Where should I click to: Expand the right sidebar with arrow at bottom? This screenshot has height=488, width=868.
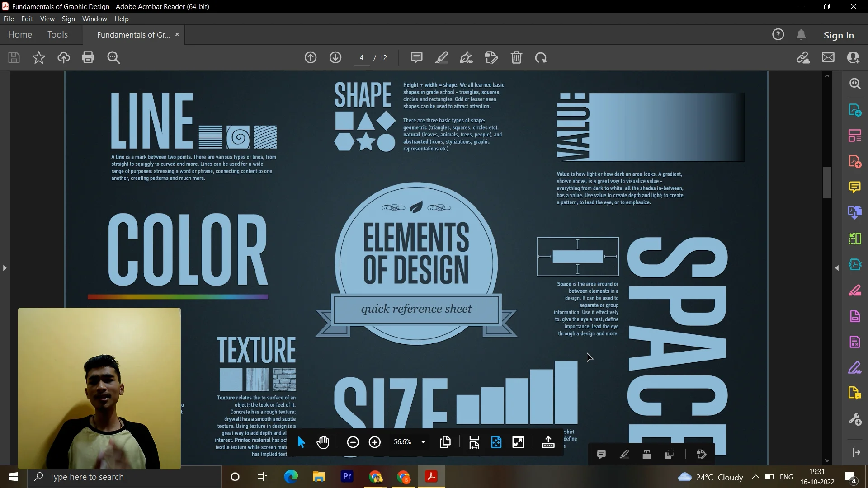click(x=856, y=452)
